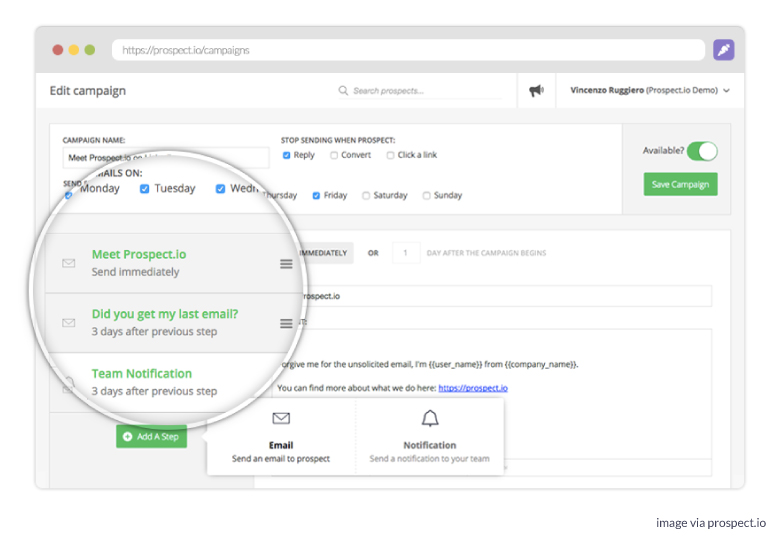Select the Email step option
The image size is (780, 541).
pyautogui.click(x=281, y=437)
